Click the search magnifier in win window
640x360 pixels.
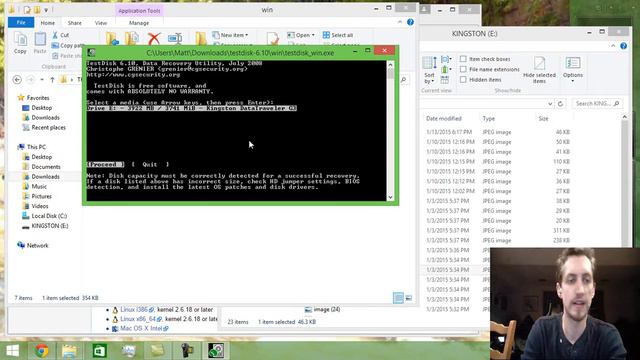(x=403, y=80)
